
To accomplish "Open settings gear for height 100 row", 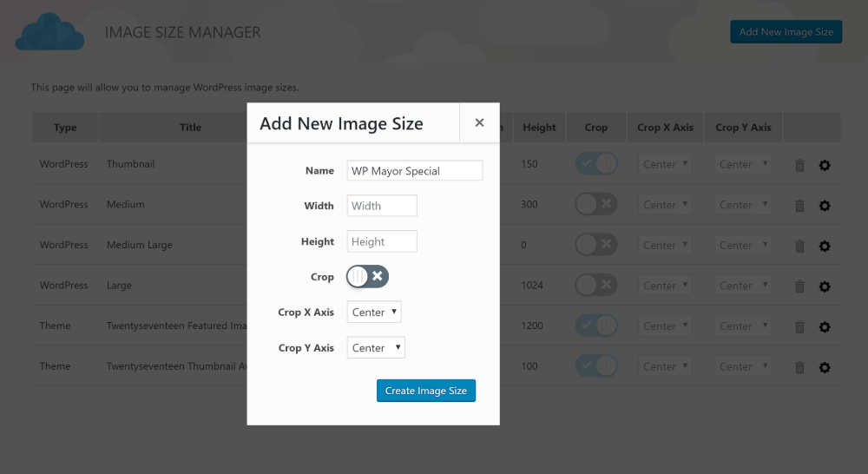I will click(825, 367).
